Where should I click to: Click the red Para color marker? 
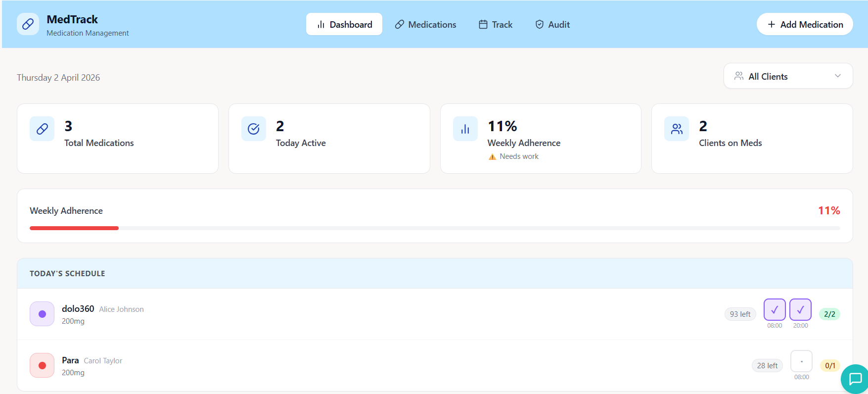pos(42,365)
